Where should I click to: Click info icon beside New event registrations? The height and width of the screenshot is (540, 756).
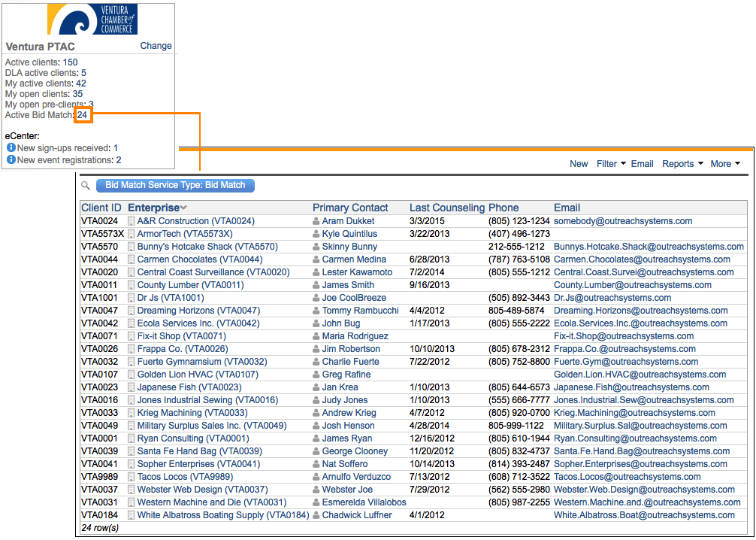point(11,160)
